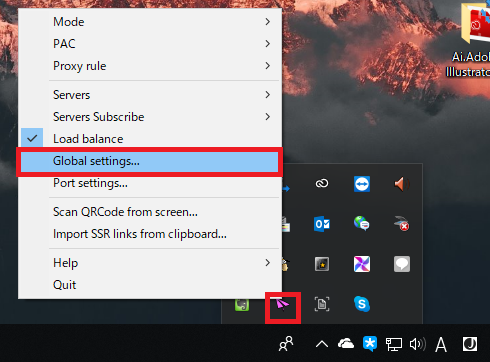The height and width of the screenshot is (362, 490).
Task: Expand the Proxy rule submenu arrow
Action: point(268,66)
